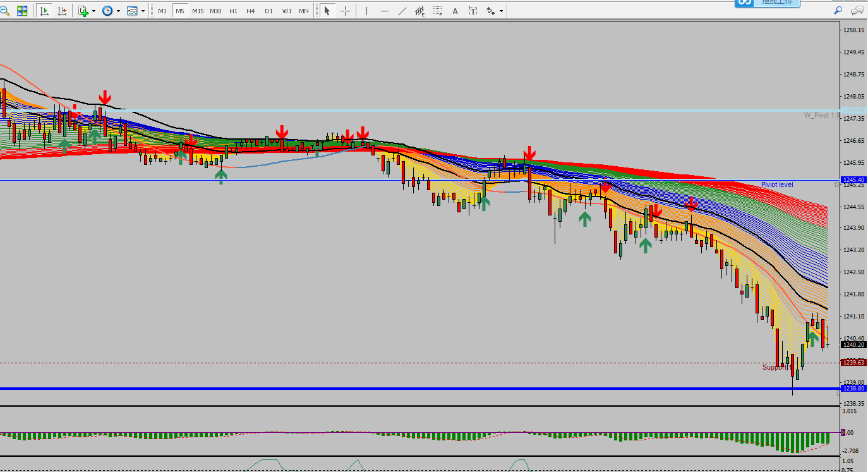Click the tile windows grid icon

[22, 11]
